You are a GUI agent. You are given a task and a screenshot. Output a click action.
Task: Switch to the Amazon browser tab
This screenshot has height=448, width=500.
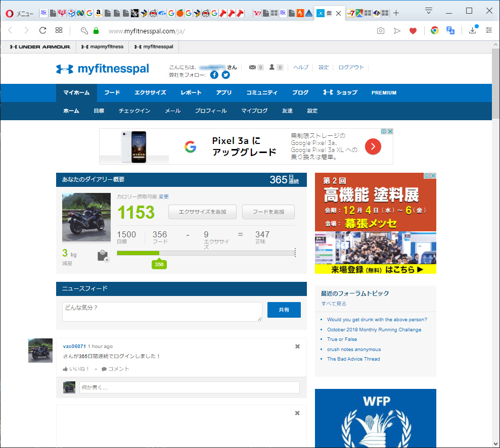pyautogui.click(x=99, y=13)
